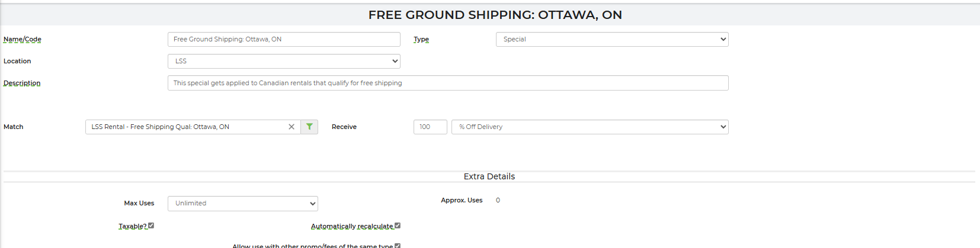Toggle Allow use with other promo/fees checkbox
This screenshot has height=248, width=980.
[398, 246]
